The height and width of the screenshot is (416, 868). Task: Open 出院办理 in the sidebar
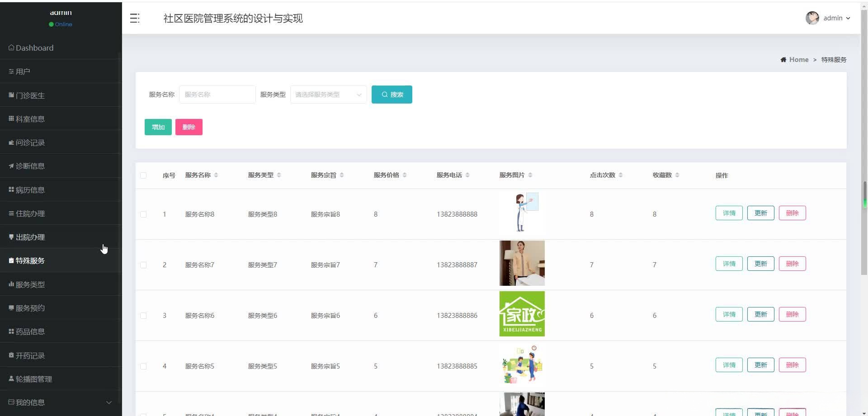61,237
